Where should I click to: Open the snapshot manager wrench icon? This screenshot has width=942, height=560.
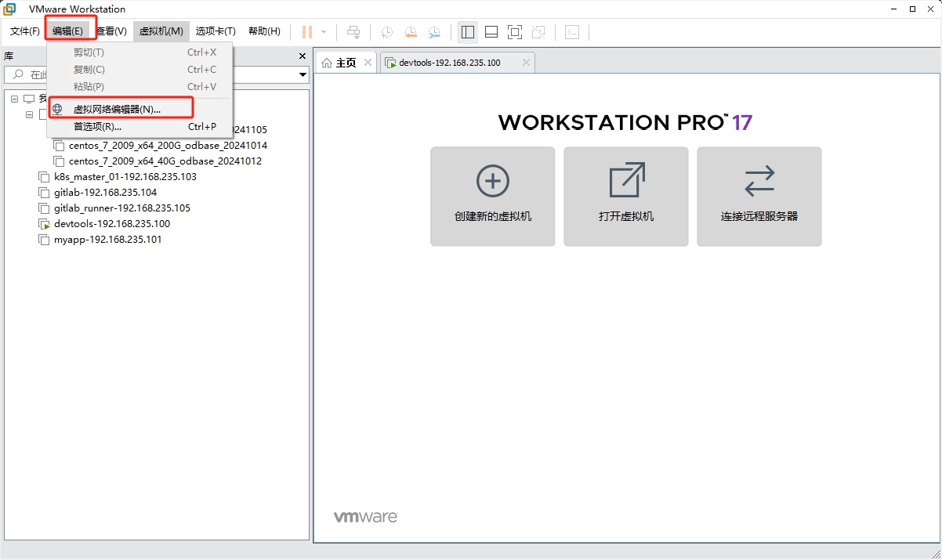tap(434, 32)
